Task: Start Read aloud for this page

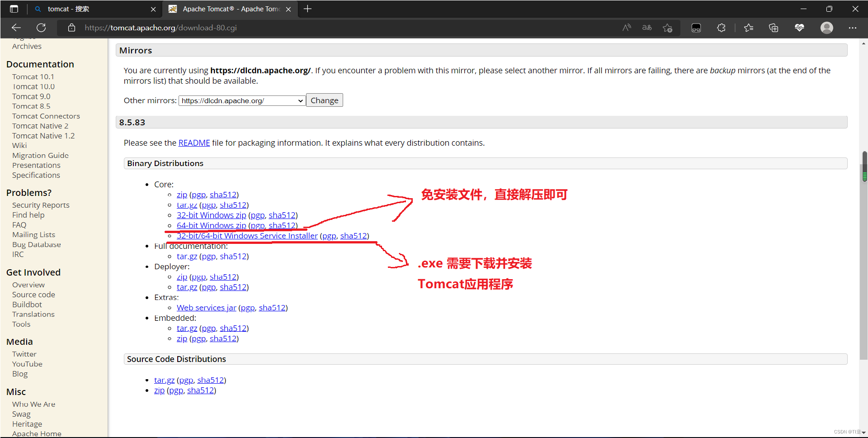Action: click(x=627, y=28)
